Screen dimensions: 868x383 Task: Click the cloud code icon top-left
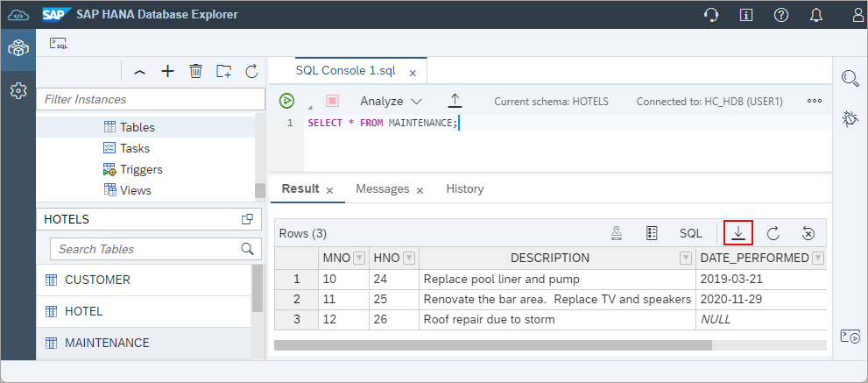(x=18, y=14)
